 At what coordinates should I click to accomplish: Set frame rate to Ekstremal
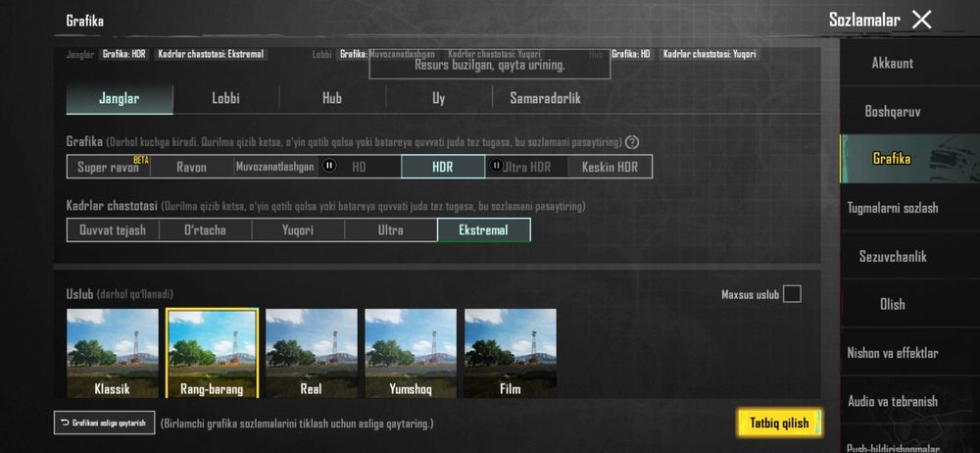[484, 229]
